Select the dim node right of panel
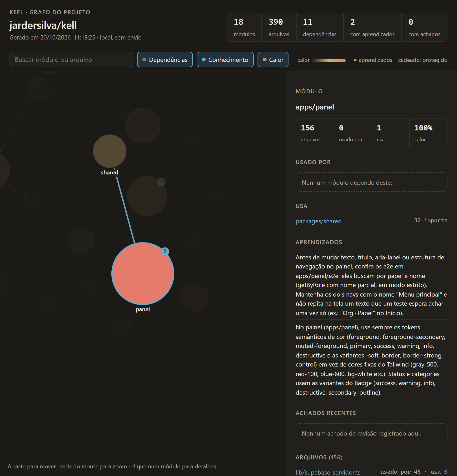457x476 pixels. 195,297
